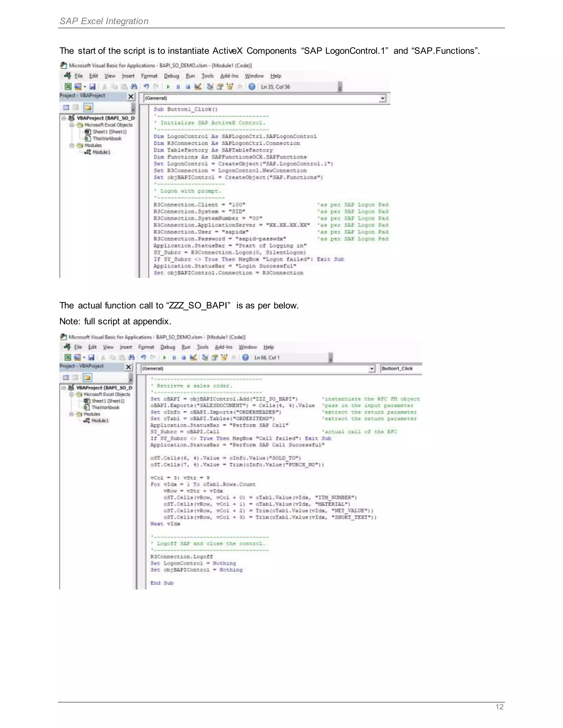The width and height of the screenshot is (563, 728).
Task: Click the Reset stop icon in lower VBA toolbar
Action: coord(183,357)
